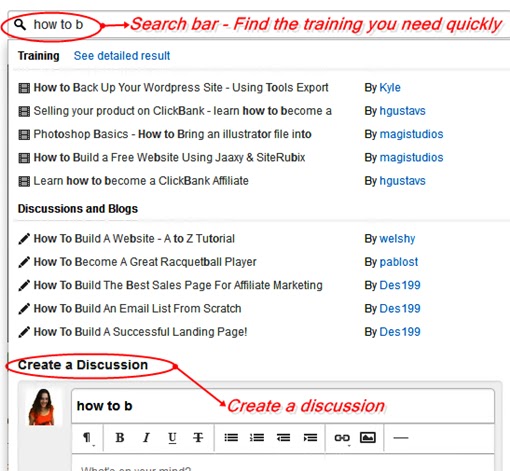The height and width of the screenshot is (471, 510).
Task: Click the 'What's on your mind?' text area
Action: tap(283, 463)
